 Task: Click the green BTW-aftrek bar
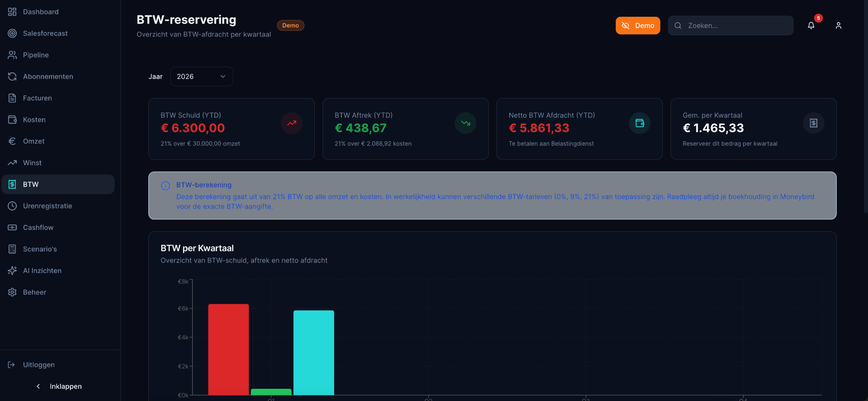pos(271,392)
